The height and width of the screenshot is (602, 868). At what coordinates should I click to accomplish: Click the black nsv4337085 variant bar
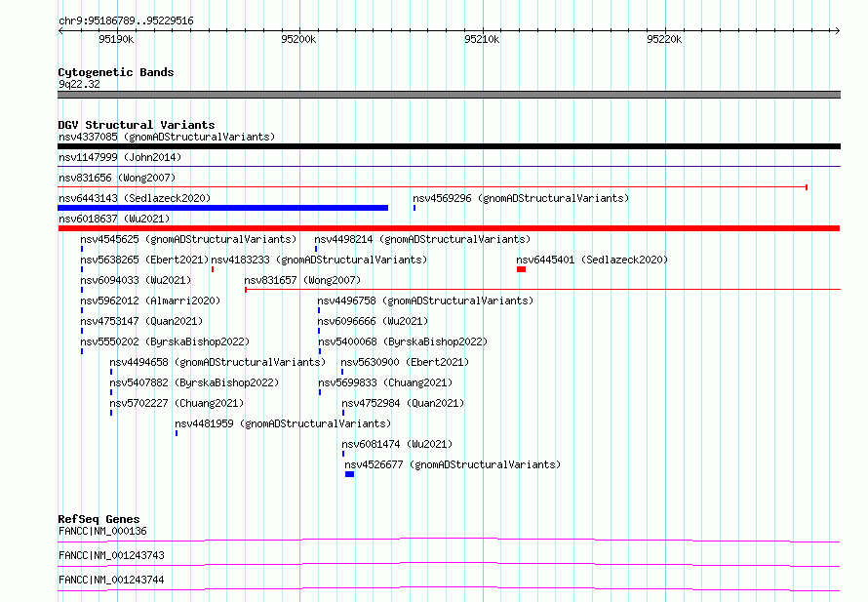pyautogui.click(x=449, y=146)
